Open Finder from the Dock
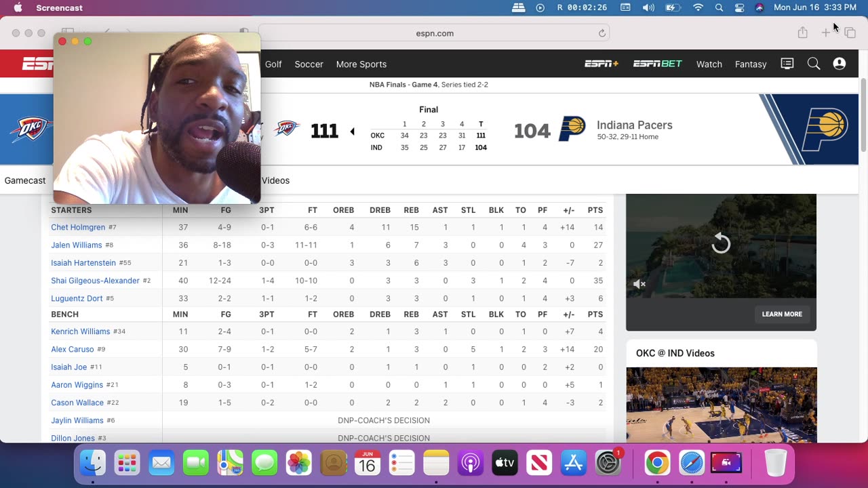The height and width of the screenshot is (488, 868). [93, 463]
